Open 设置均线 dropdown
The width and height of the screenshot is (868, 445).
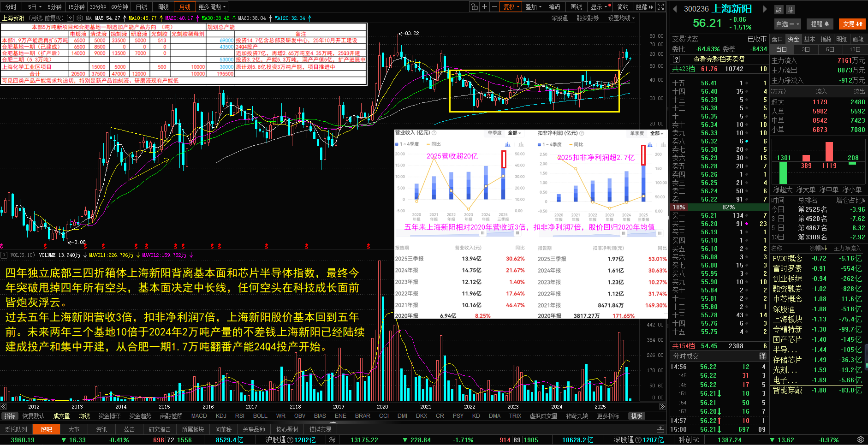coord(621,18)
